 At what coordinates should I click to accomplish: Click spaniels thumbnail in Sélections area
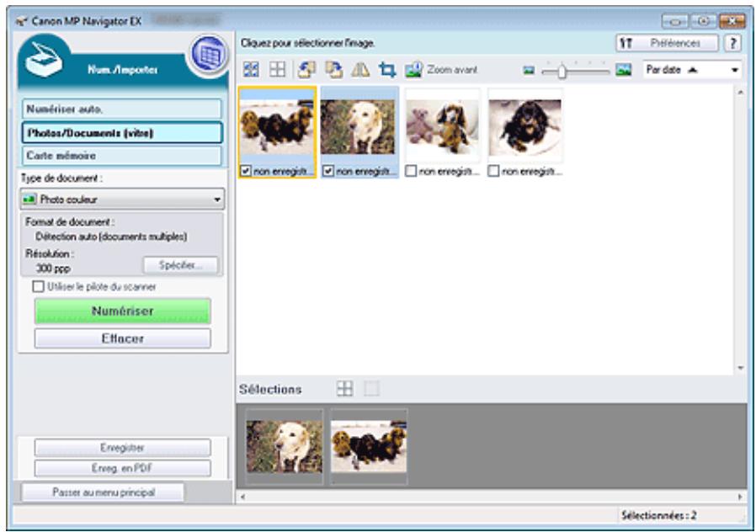pos(369,446)
